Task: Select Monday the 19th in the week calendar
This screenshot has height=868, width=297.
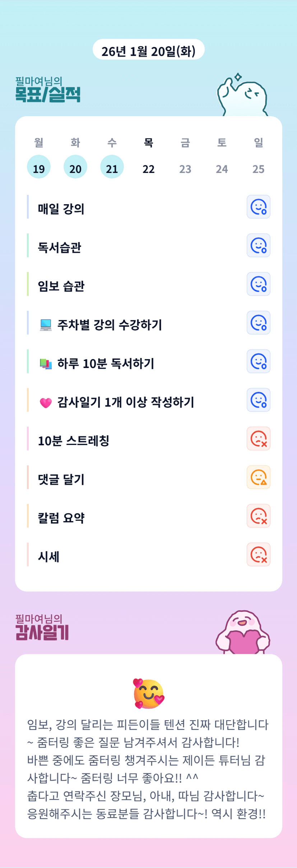Action: (39, 167)
